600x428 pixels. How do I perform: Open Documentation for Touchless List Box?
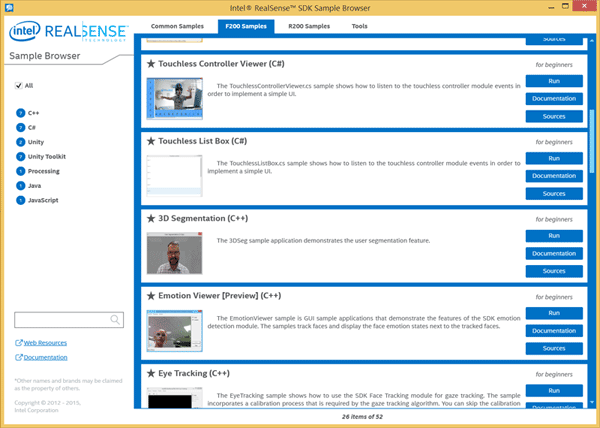click(x=554, y=176)
